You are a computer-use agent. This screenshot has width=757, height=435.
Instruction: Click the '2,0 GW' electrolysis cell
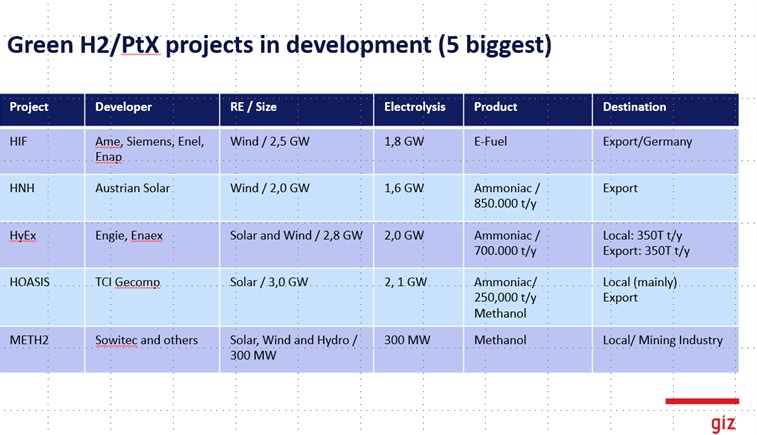[x=419, y=244]
